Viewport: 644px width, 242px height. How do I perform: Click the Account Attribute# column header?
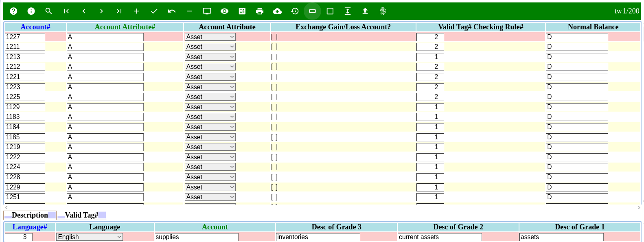pyautogui.click(x=125, y=27)
